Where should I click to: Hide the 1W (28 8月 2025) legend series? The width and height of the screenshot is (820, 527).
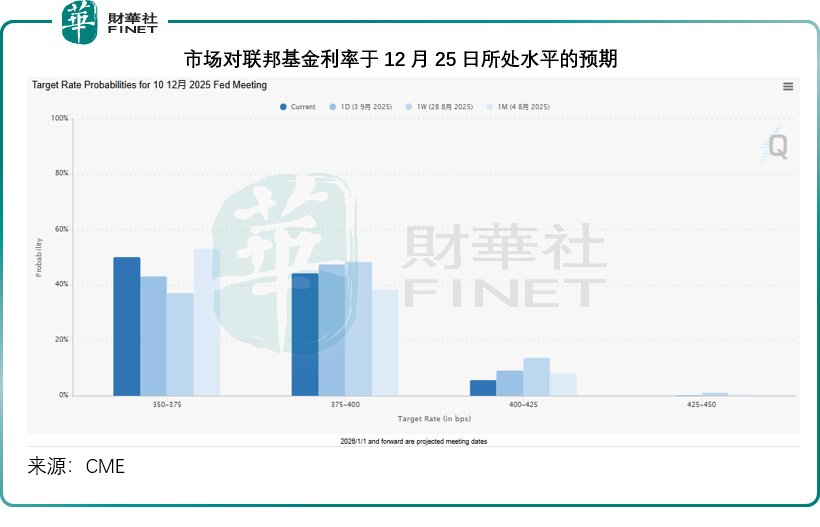coord(440,107)
